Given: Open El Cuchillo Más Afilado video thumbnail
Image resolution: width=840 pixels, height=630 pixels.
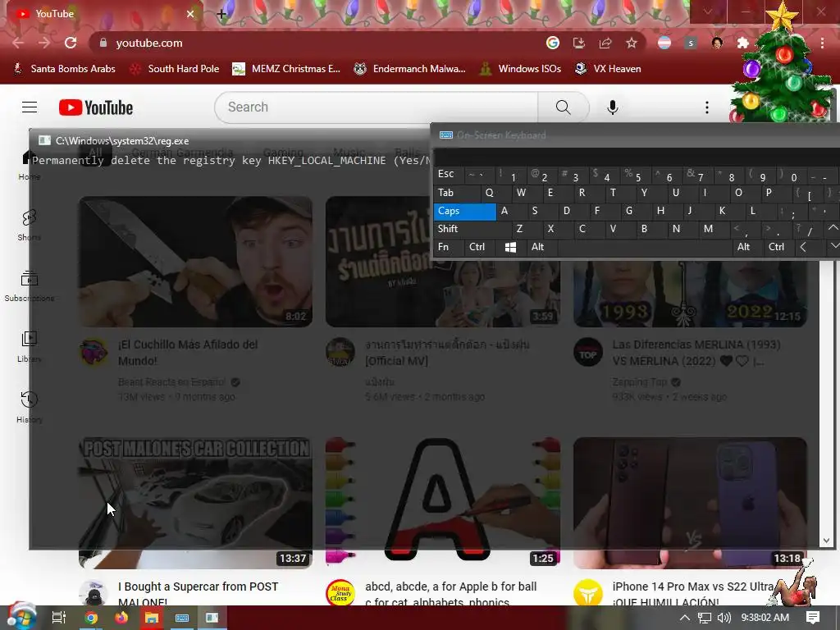Looking at the screenshot, I should tap(195, 262).
